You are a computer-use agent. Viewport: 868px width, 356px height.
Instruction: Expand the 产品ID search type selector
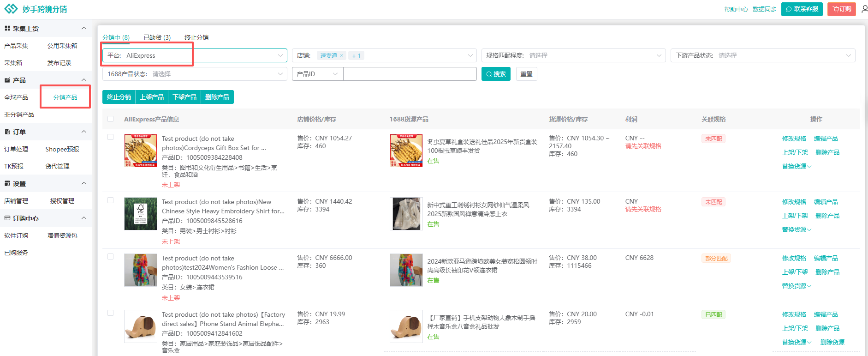point(317,74)
